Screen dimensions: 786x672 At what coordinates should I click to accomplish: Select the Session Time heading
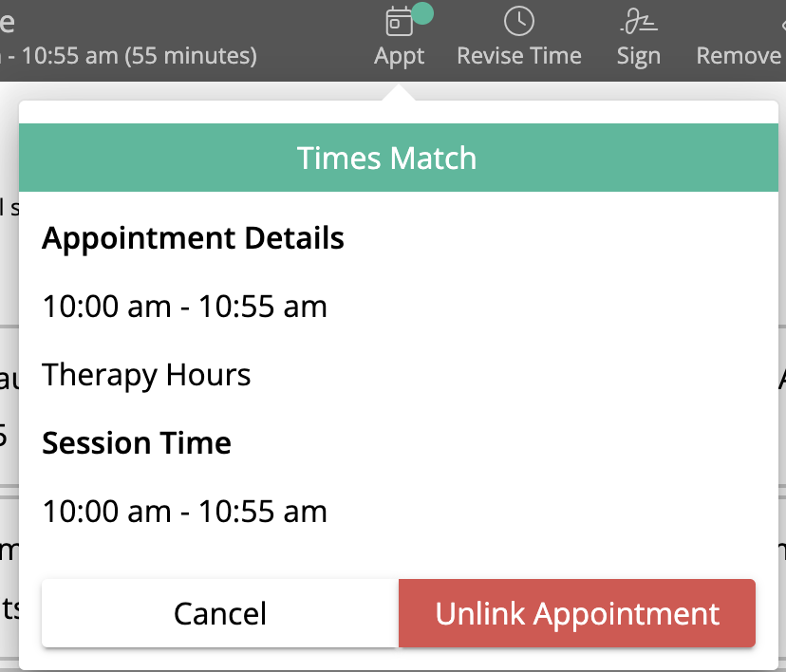[137, 443]
